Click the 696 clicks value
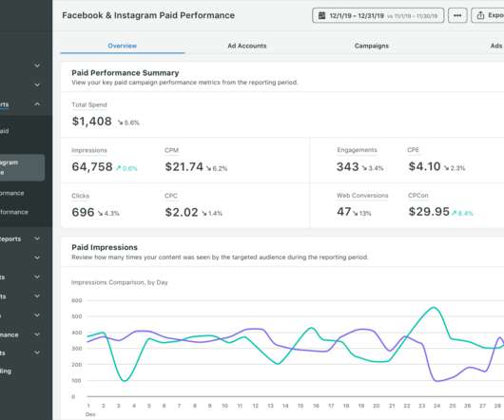Screen dimensions: 504x420 click(83, 212)
